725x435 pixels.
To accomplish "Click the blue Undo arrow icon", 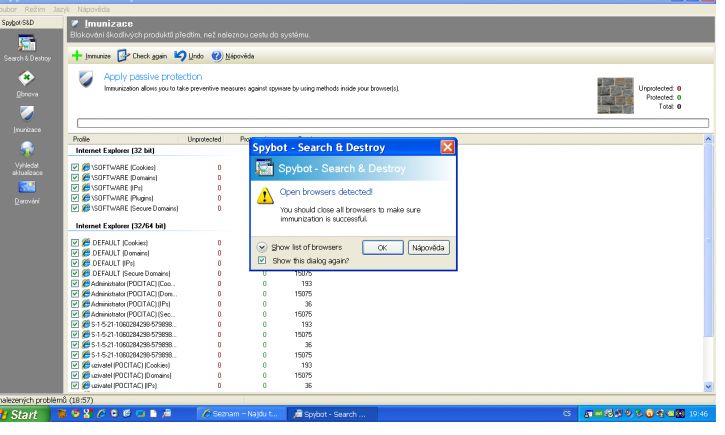I will point(180,56).
